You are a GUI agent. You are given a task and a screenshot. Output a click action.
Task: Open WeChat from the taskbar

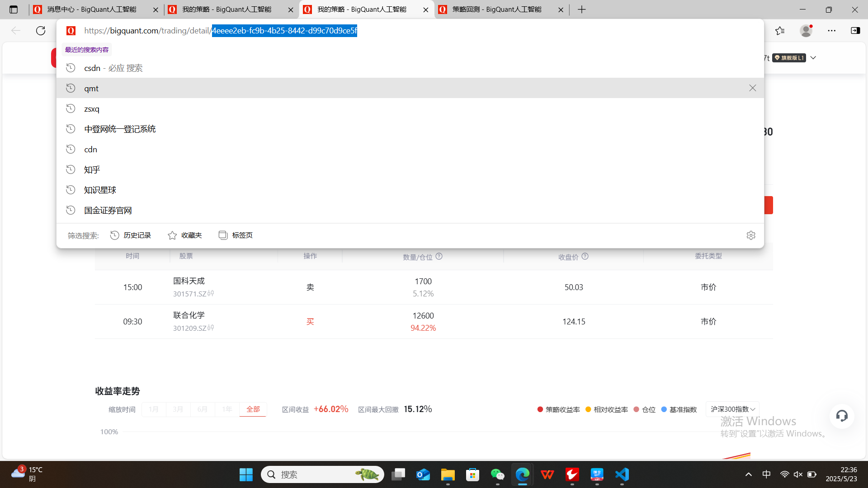click(x=497, y=474)
